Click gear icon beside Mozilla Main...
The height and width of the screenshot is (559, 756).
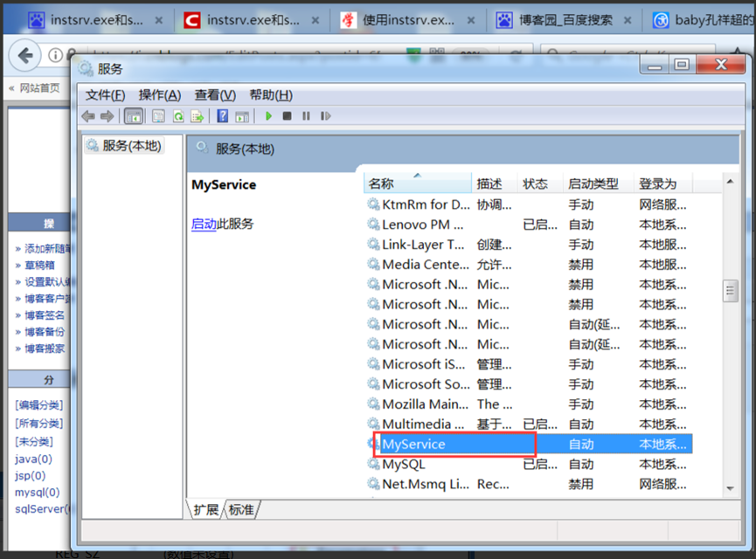pyautogui.click(x=374, y=404)
